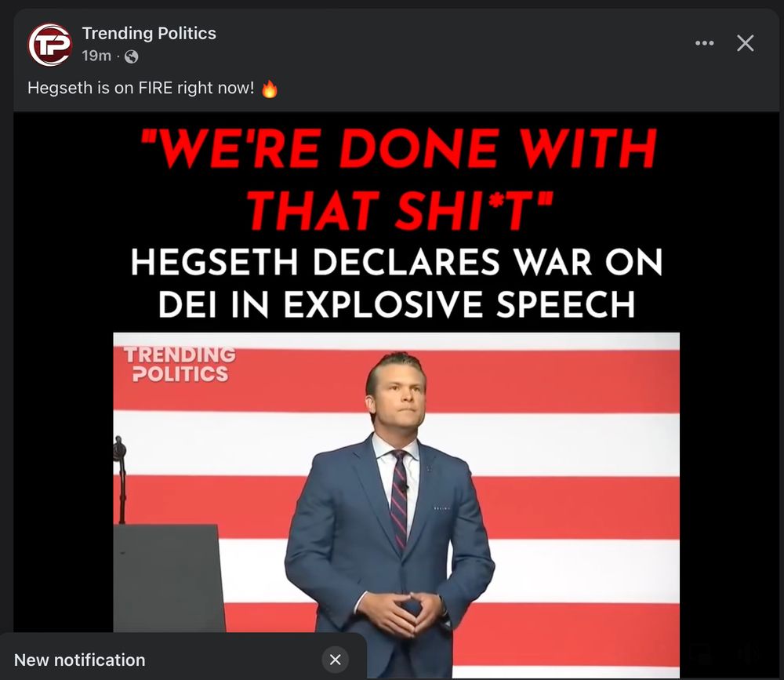
Task: Click the fire emoji in the caption
Action: (270, 89)
